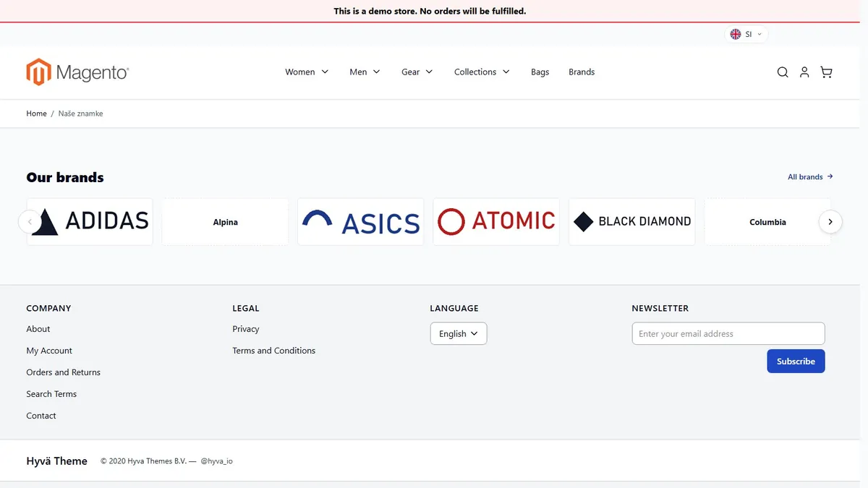Select the Alpina brand card
This screenshot has height=488, width=868.
(225, 222)
